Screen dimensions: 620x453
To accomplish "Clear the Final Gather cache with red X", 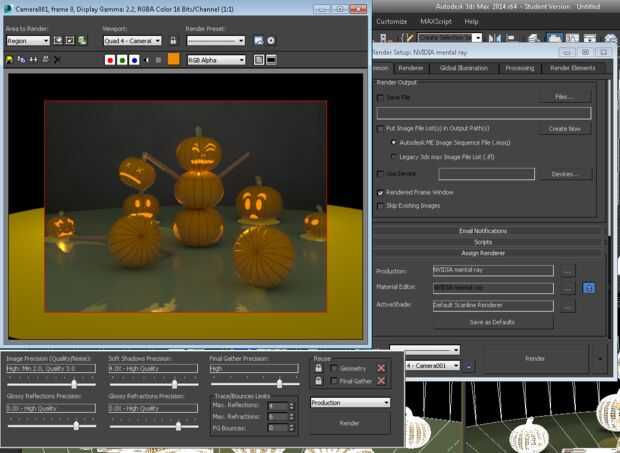I will click(x=381, y=381).
